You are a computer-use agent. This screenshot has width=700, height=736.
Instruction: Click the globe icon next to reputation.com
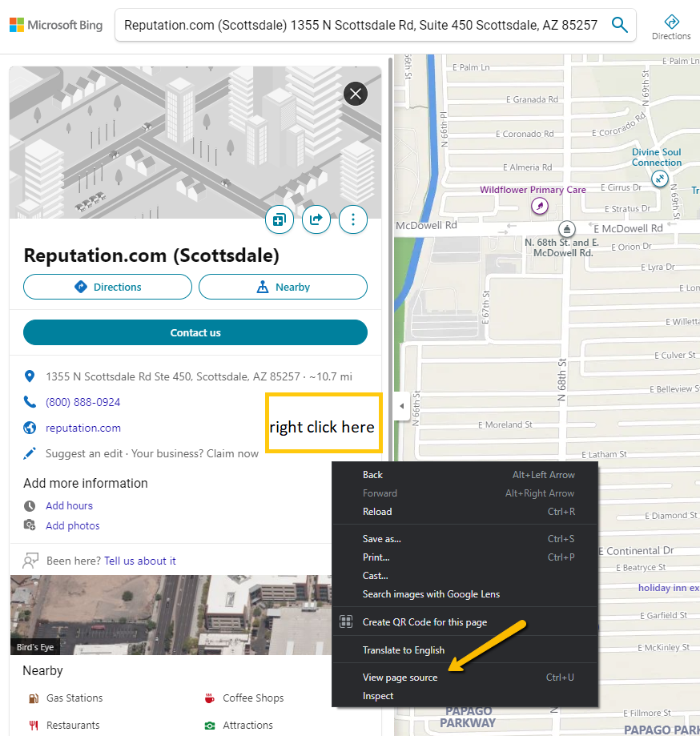click(30, 428)
